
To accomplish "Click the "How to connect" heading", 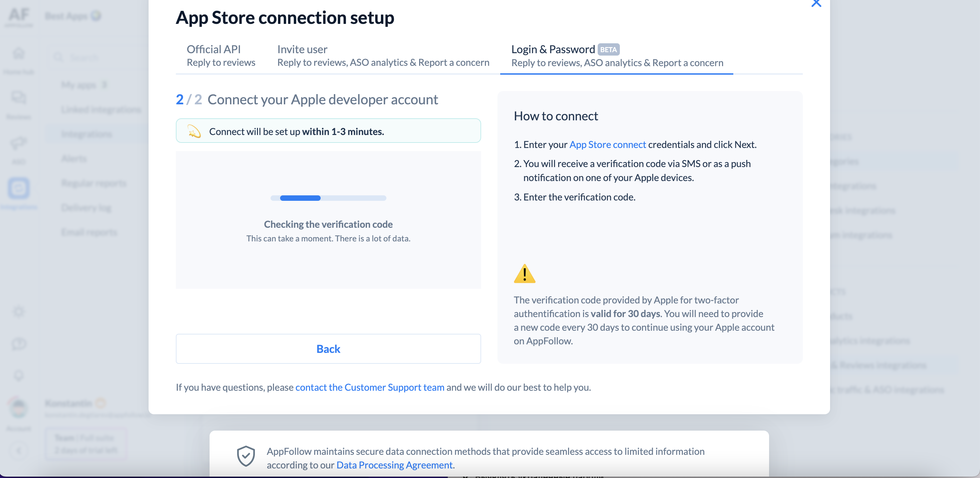I will coord(556,116).
